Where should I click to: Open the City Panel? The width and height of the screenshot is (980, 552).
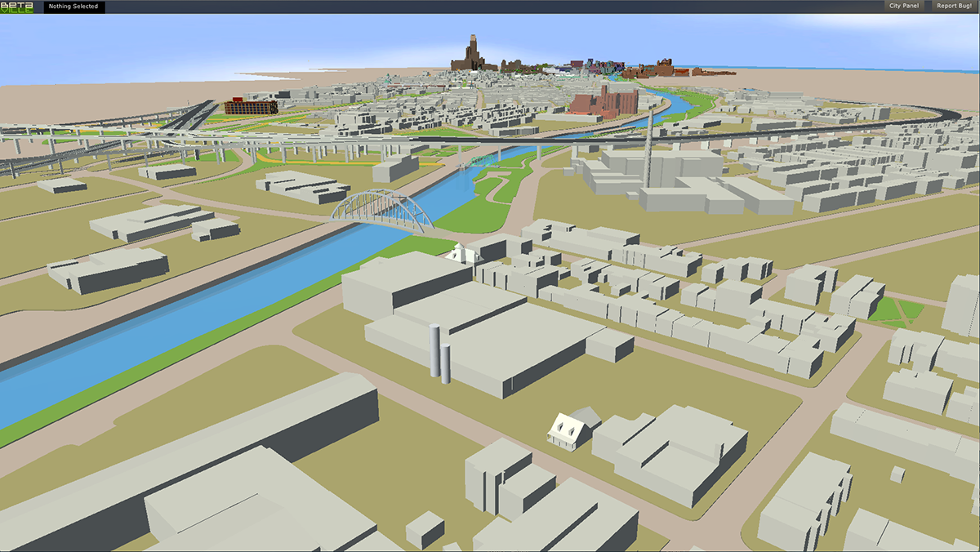pyautogui.click(x=903, y=6)
